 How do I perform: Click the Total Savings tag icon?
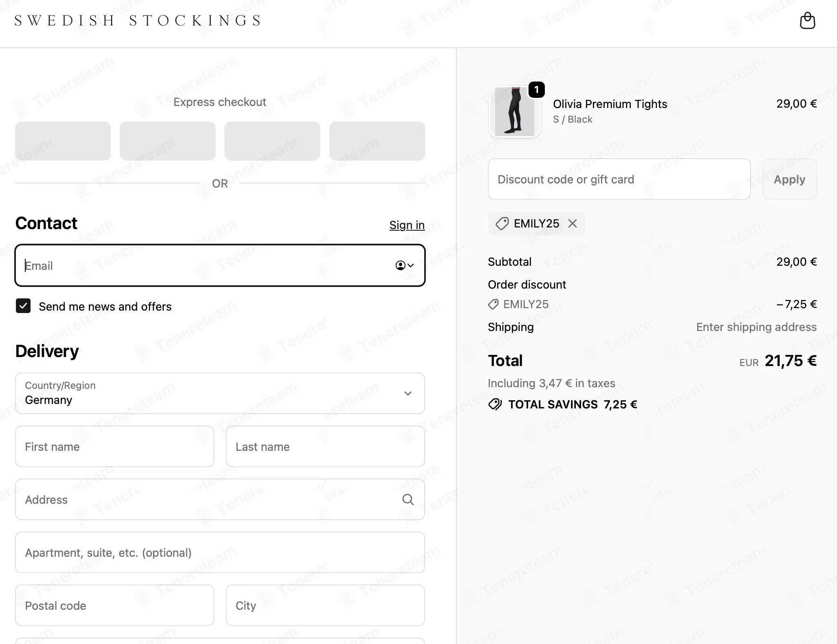[495, 404]
